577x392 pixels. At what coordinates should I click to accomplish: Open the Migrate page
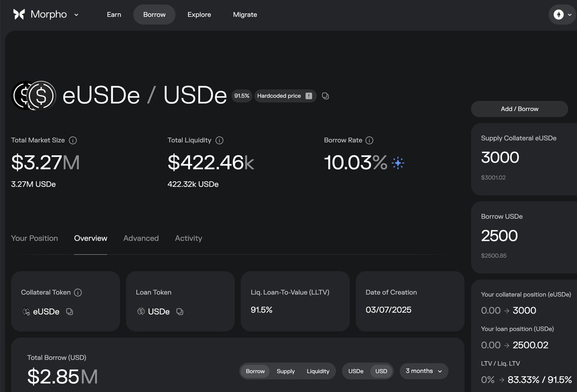[245, 14]
